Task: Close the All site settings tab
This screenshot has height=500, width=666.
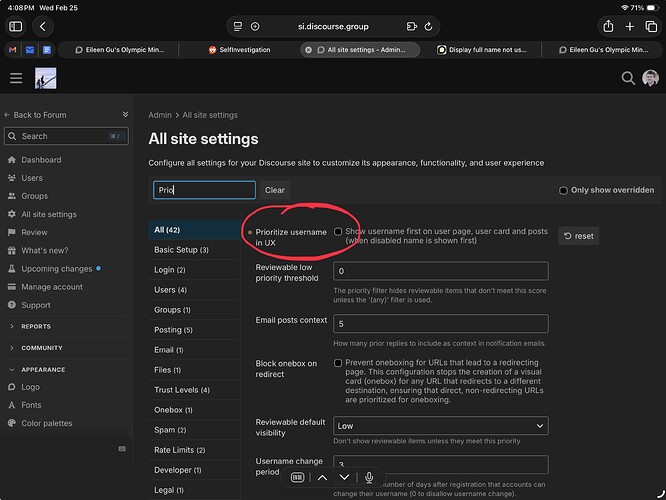Action: pyautogui.click(x=308, y=50)
